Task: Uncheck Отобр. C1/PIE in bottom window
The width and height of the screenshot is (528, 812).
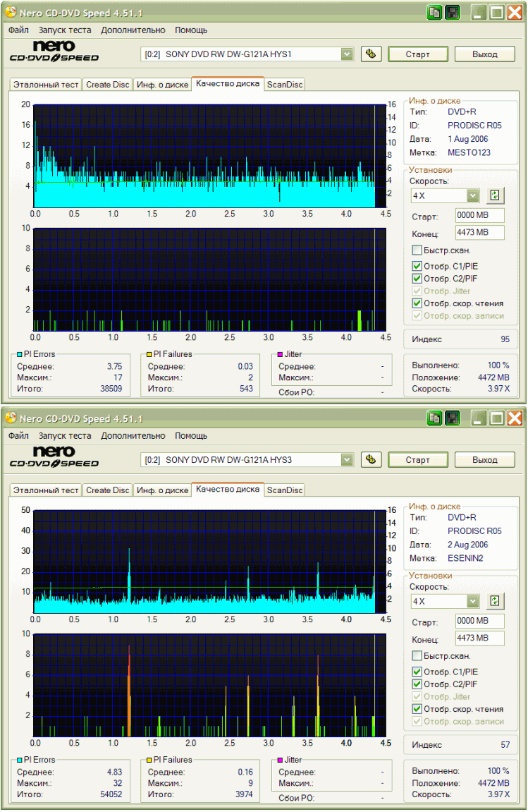Action: coord(417,672)
